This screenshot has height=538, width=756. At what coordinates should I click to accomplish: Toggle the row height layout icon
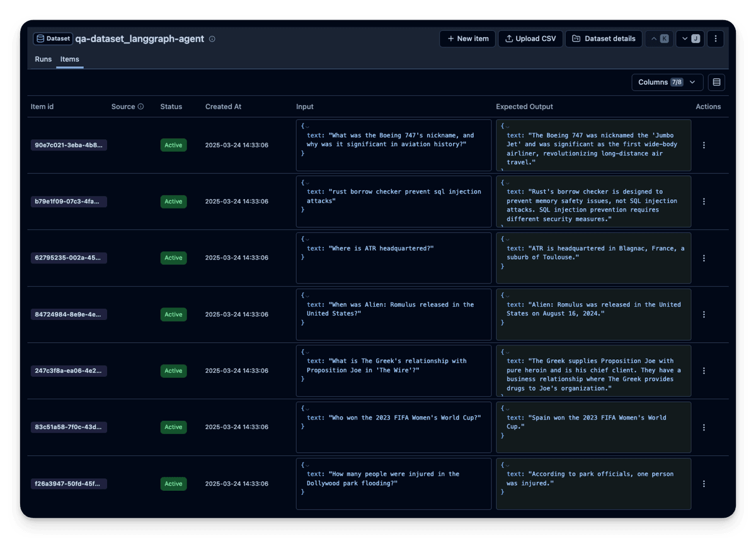(716, 83)
